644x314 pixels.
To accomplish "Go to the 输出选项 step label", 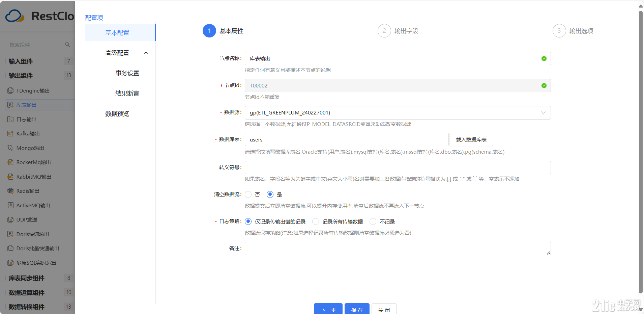I will click(581, 31).
